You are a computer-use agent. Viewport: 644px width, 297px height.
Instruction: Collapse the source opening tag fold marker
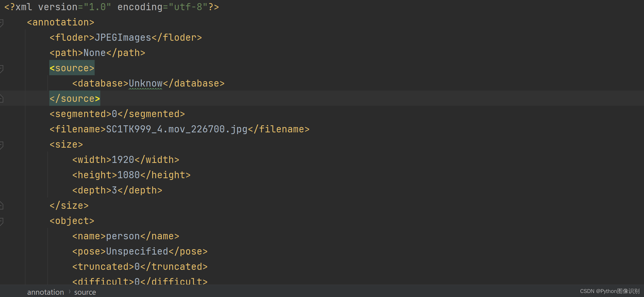(x=1, y=68)
